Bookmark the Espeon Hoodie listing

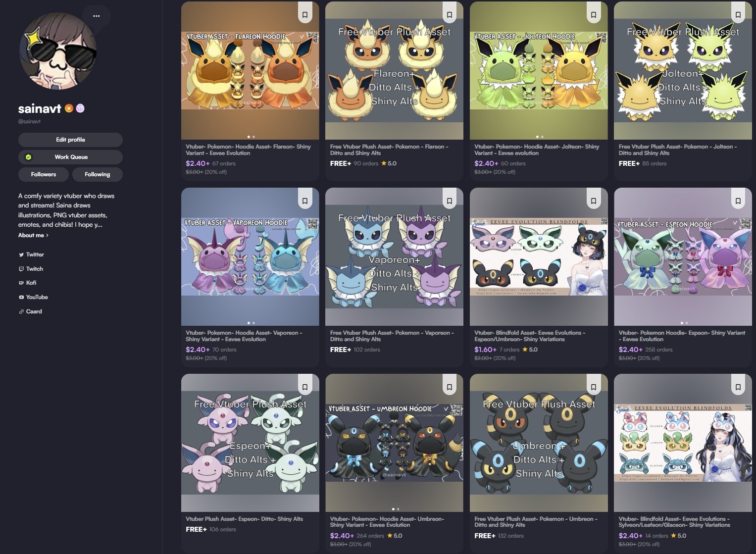pyautogui.click(x=738, y=201)
